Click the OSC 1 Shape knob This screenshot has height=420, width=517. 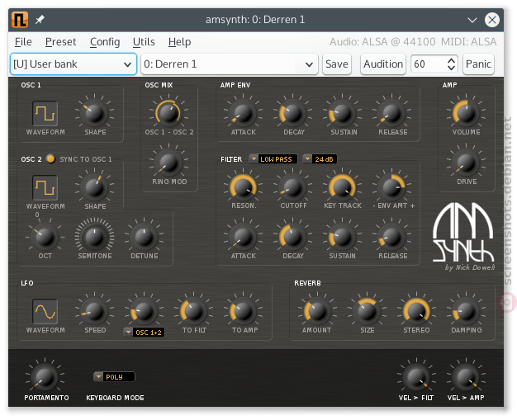pyautogui.click(x=95, y=114)
